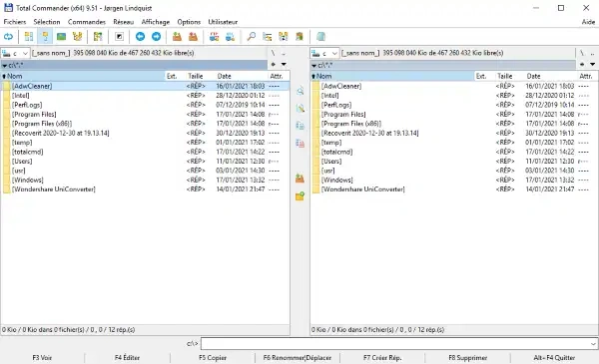Select [Users] folder in left panel
This screenshot has width=599, height=364.
[x=145, y=161]
